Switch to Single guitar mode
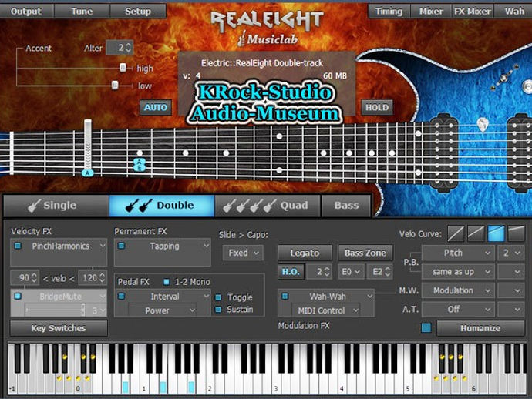 [56, 206]
